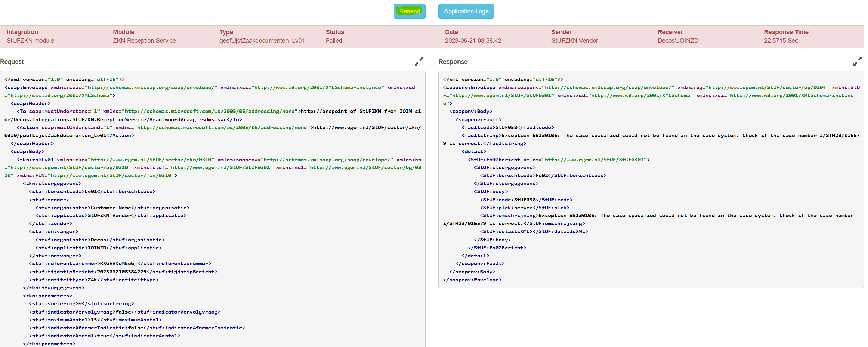
Task: Click the date value 2023-06-21 08:38:42
Action: pos(473,41)
